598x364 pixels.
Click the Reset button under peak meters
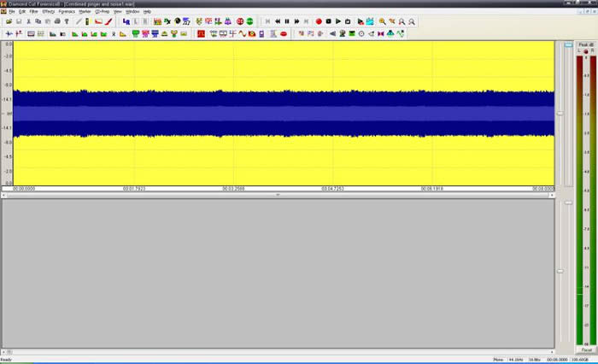[x=587, y=349]
